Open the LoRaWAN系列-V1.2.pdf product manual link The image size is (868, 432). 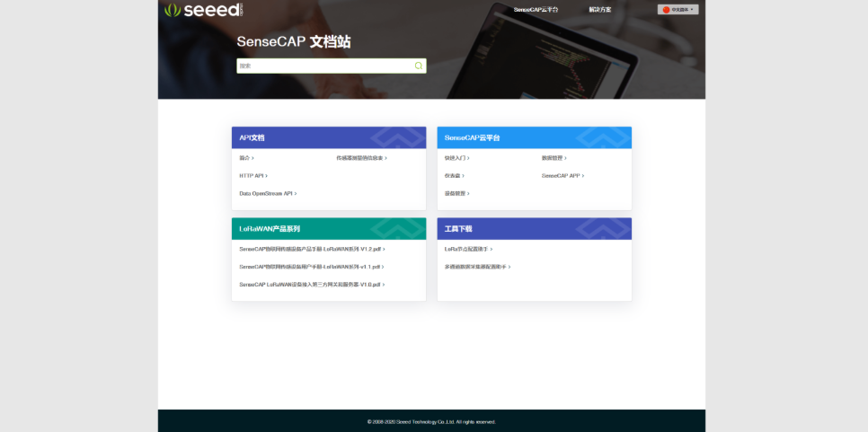(312, 250)
